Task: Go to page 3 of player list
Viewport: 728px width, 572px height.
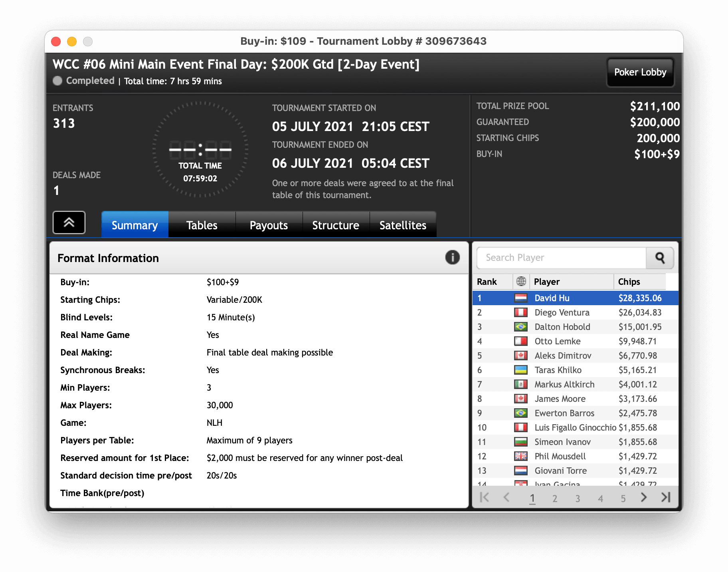Action: [578, 498]
